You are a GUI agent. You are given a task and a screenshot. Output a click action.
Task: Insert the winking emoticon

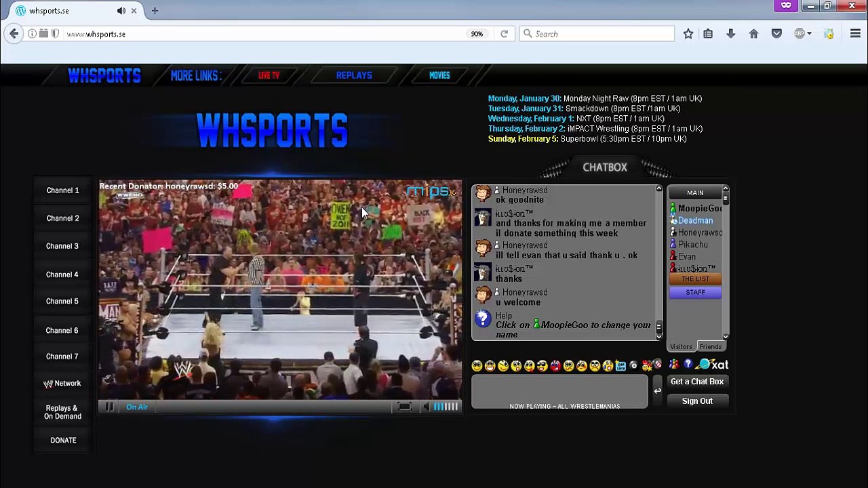pos(503,366)
